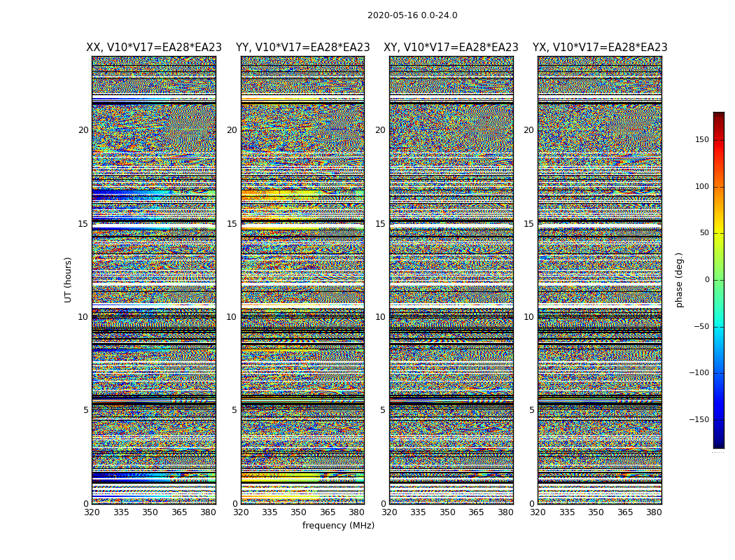Click the 20 hour tick on YX panel

point(528,130)
